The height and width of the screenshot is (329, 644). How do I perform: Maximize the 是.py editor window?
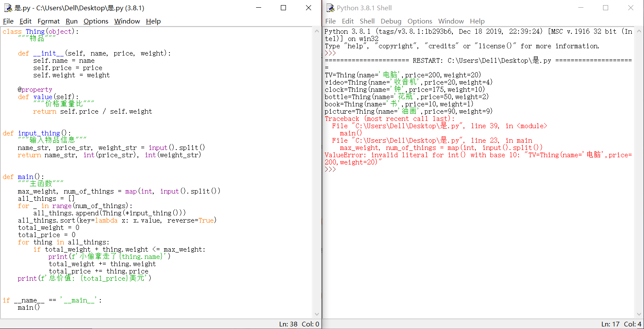point(283,8)
